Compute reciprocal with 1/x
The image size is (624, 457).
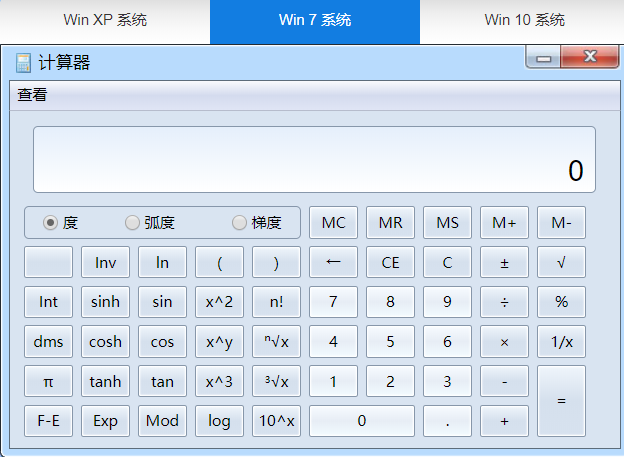click(x=561, y=342)
